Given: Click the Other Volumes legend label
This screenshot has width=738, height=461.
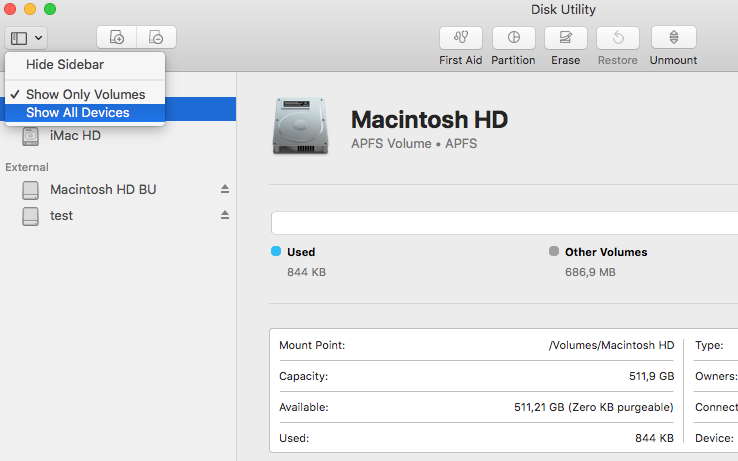Looking at the screenshot, I should [x=606, y=252].
